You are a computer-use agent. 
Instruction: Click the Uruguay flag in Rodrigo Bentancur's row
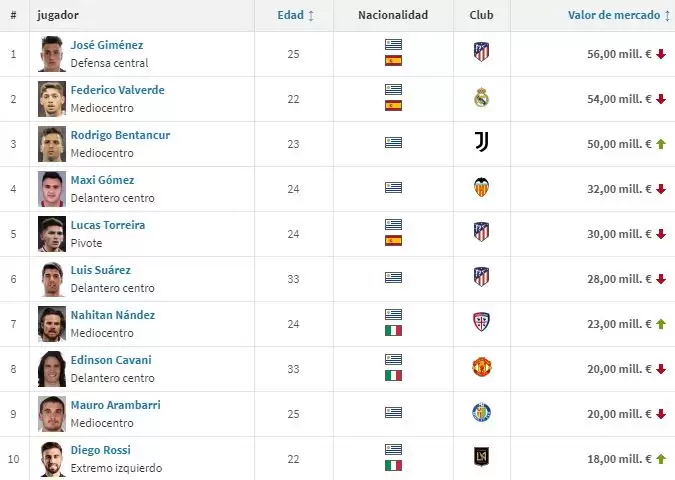pos(393,143)
